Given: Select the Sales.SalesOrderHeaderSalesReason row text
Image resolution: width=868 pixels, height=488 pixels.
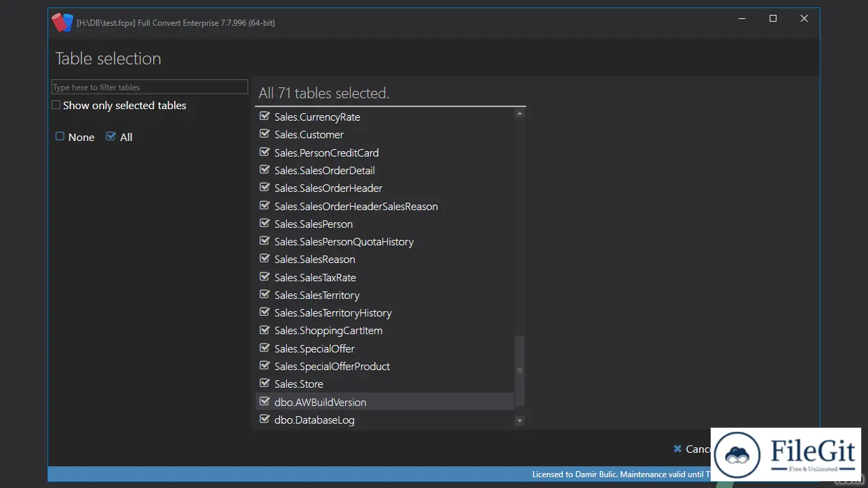Looking at the screenshot, I should (x=356, y=206).
